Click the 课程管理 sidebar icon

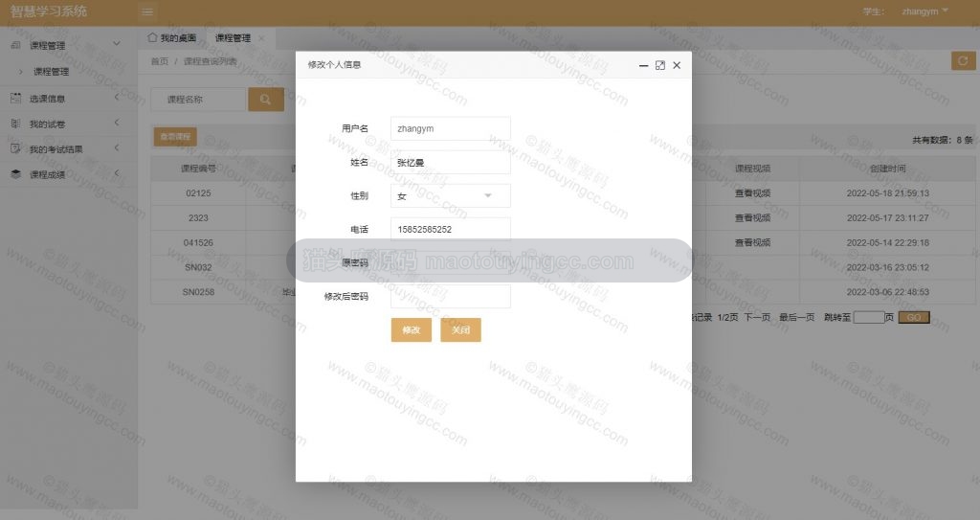tap(16, 45)
